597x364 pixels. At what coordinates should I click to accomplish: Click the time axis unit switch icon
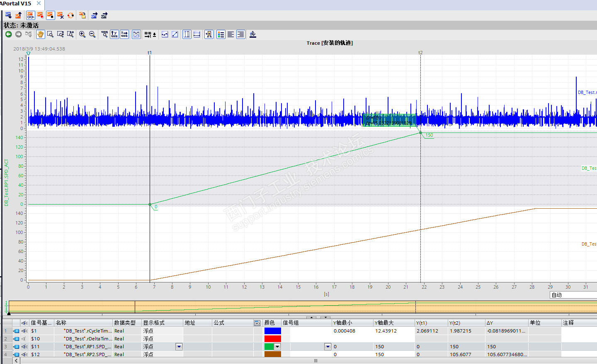[x=150, y=34]
